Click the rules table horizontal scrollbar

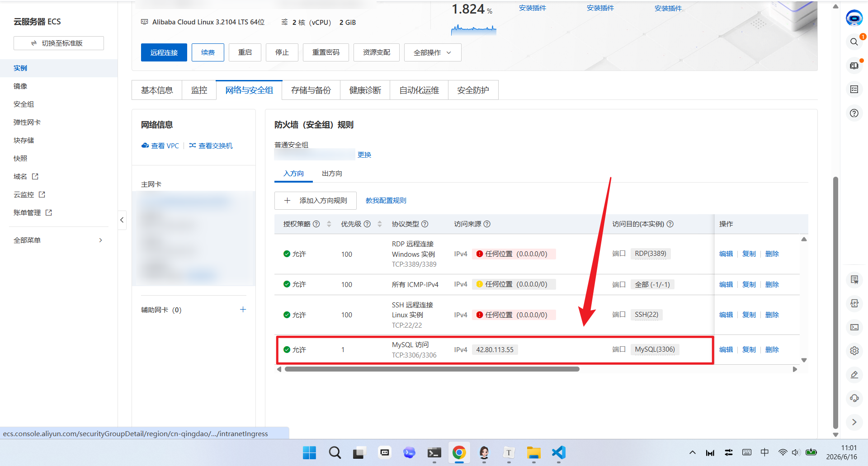tap(432, 369)
